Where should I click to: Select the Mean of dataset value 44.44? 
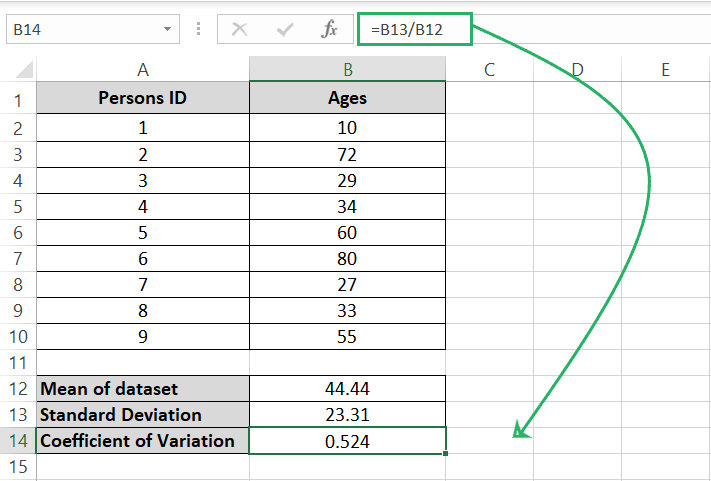point(347,388)
